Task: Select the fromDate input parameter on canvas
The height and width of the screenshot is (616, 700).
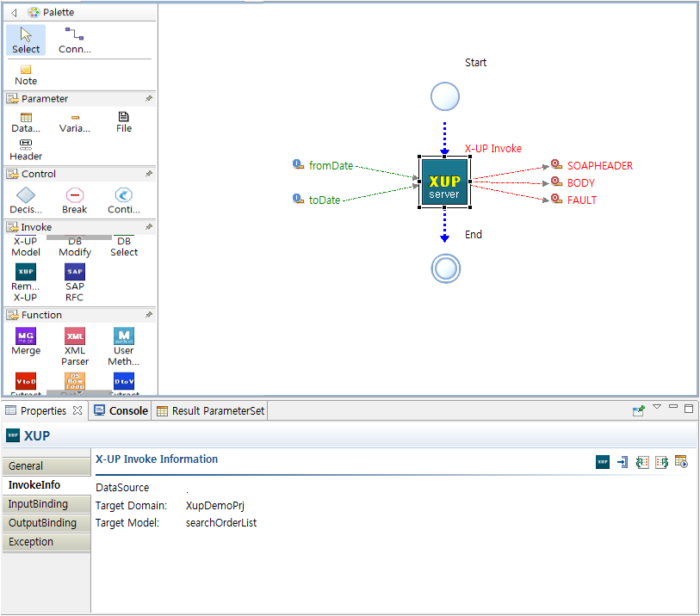Action: click(x=331, y=166)
